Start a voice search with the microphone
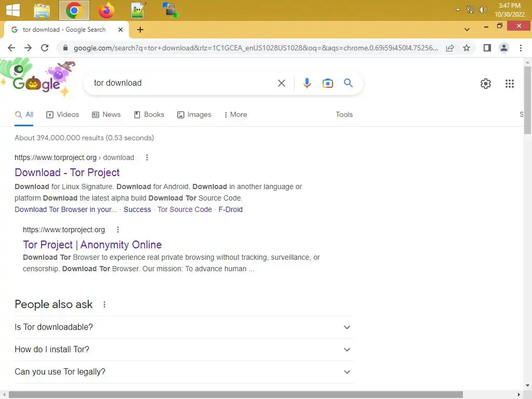 [x=307, y=83]
